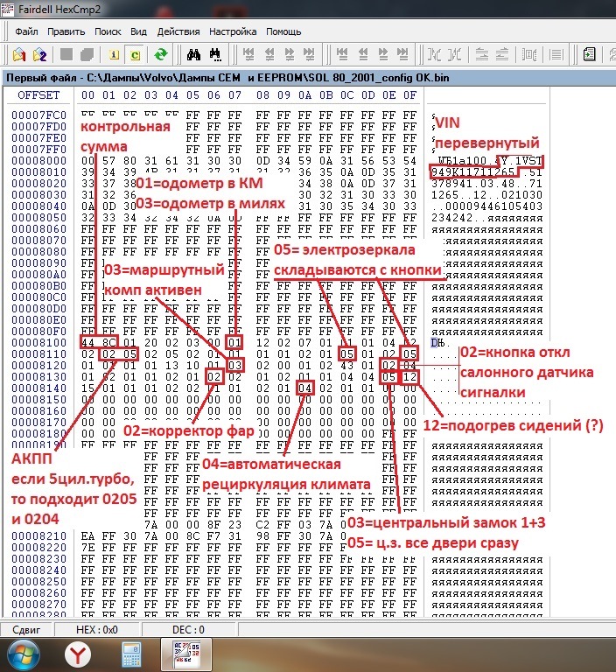Click the document with green arrow icon
The width and height of the screenshot is (616, 672).
pyautogui.click(x=590, y=55)
